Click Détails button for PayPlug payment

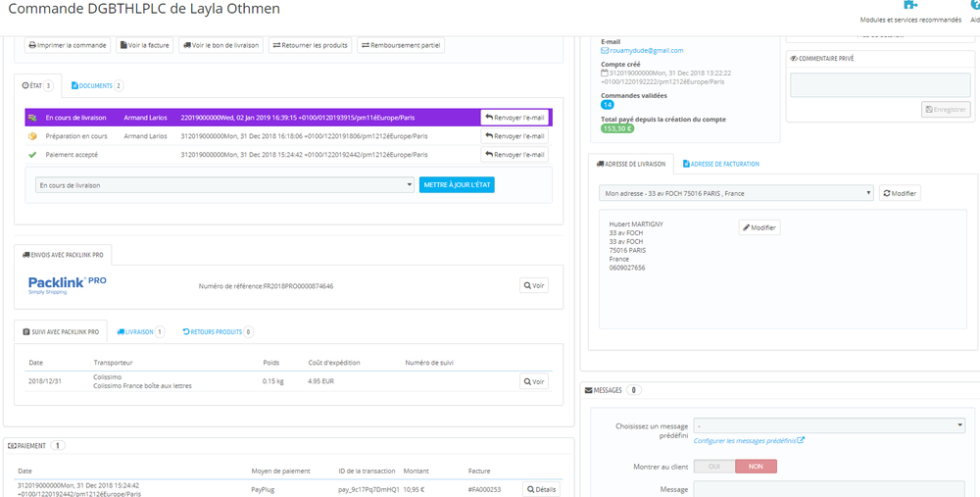click(541, 489)
